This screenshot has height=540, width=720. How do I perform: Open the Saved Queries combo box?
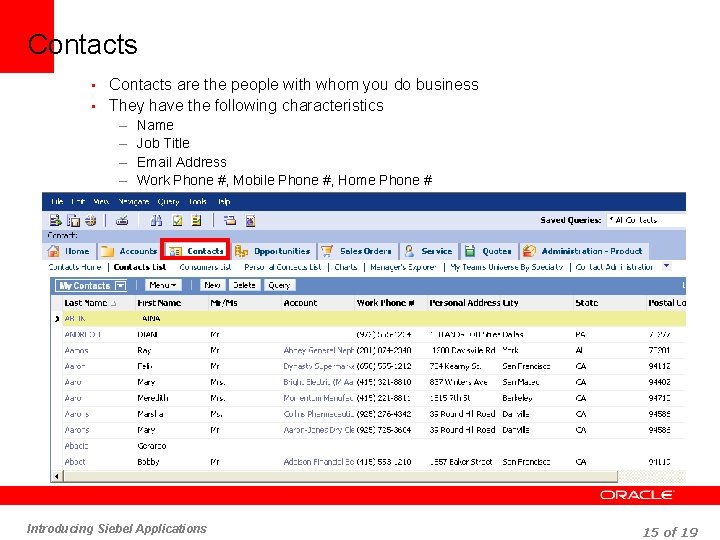point(646,220)
